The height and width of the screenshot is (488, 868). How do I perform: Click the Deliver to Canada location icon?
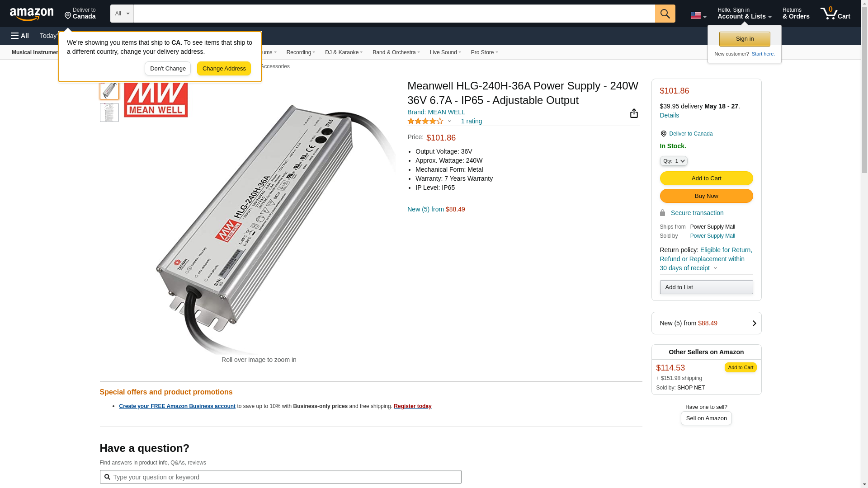(663, 134)
